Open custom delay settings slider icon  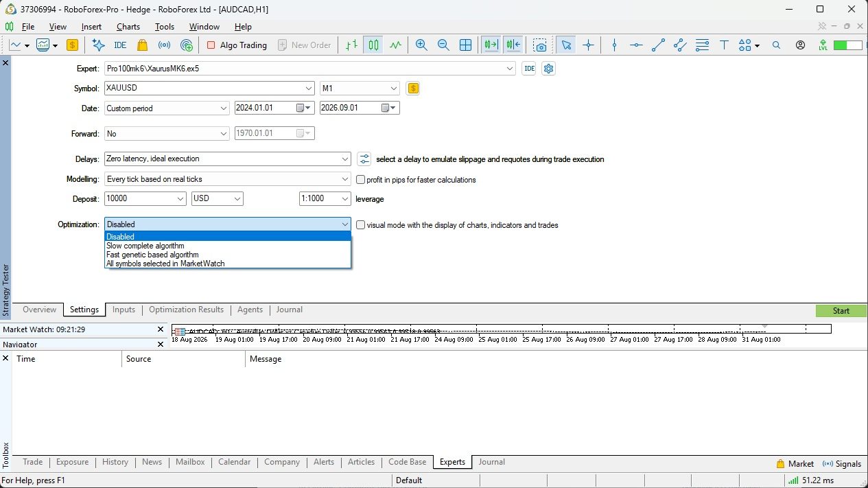pyautogui.click(x=364, y=159)
